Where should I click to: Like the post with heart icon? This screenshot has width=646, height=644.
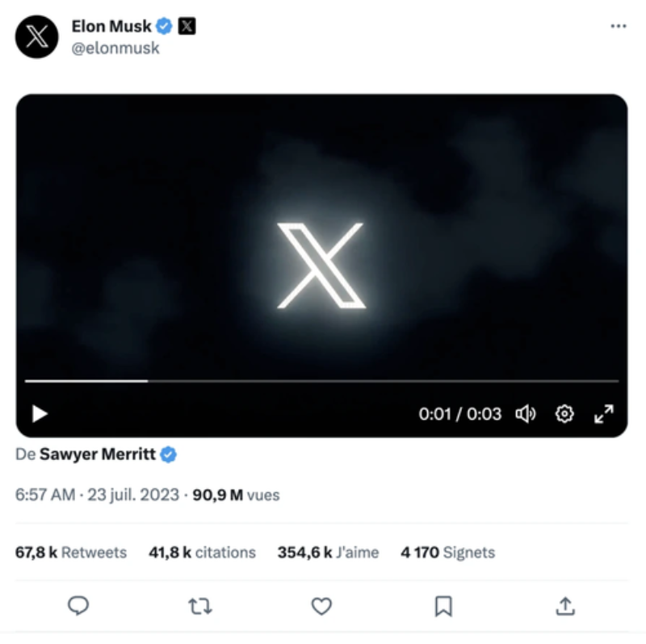tap(321, 605)
